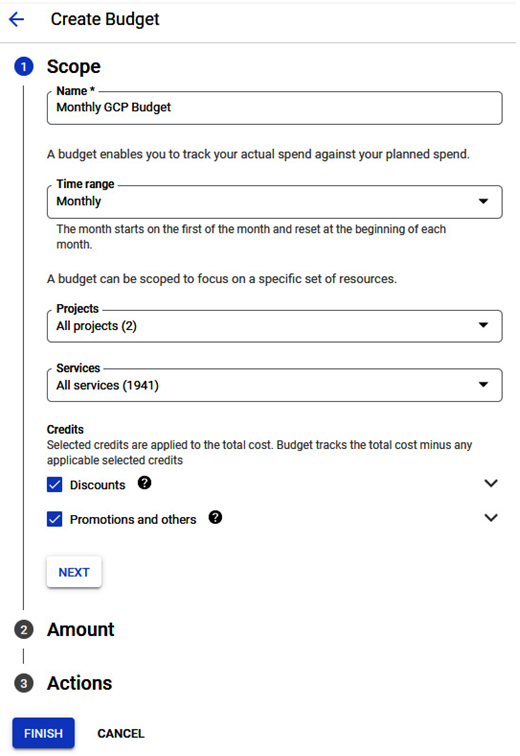Uncheck the Discounts checkbox

coord(54,485)
